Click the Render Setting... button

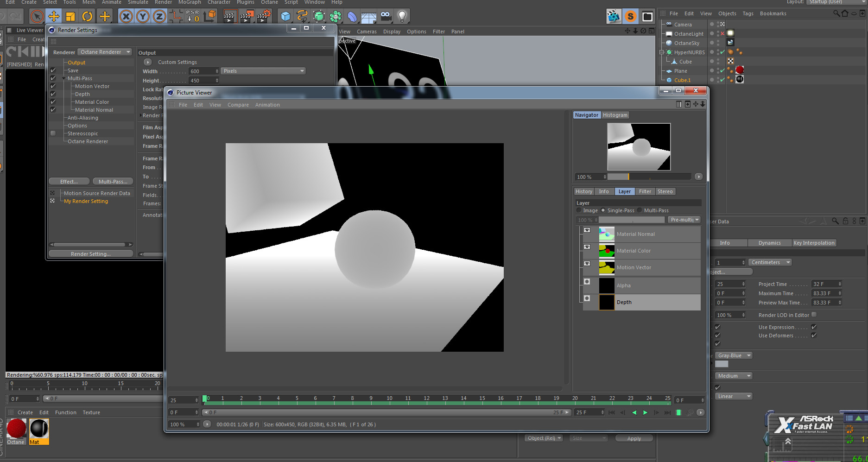91,254
